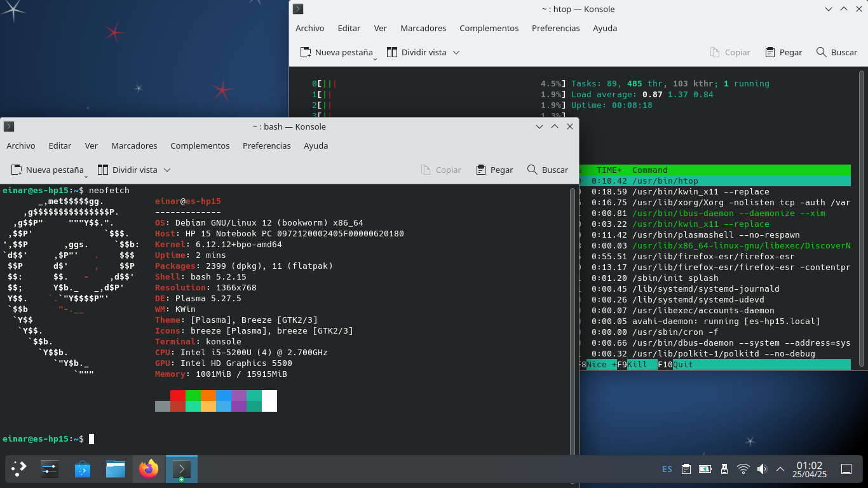Click the htop window vertical scrollbar
868x488 pixels.
tap(862, 217)
